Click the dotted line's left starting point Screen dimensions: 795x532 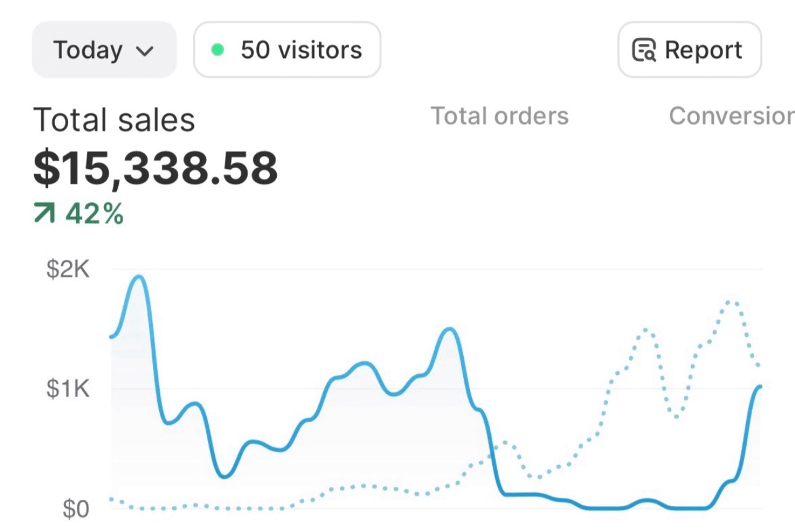click(111, 499)
